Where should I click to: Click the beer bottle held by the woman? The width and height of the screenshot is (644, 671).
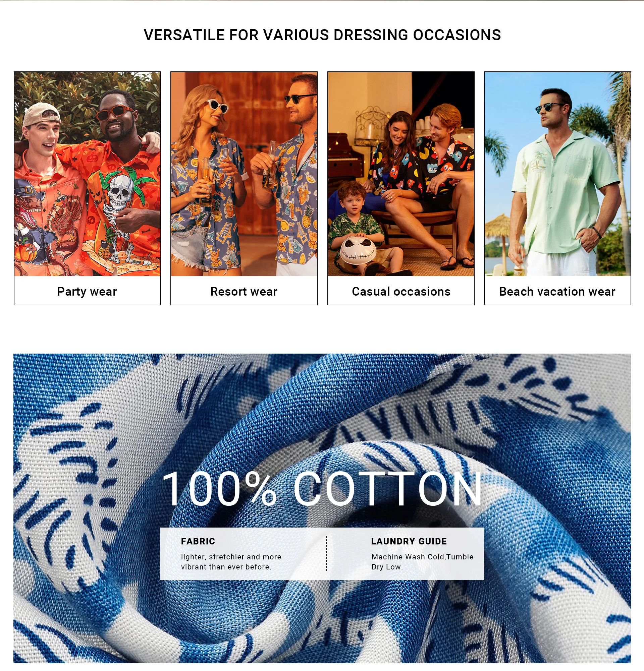[206, 182]
